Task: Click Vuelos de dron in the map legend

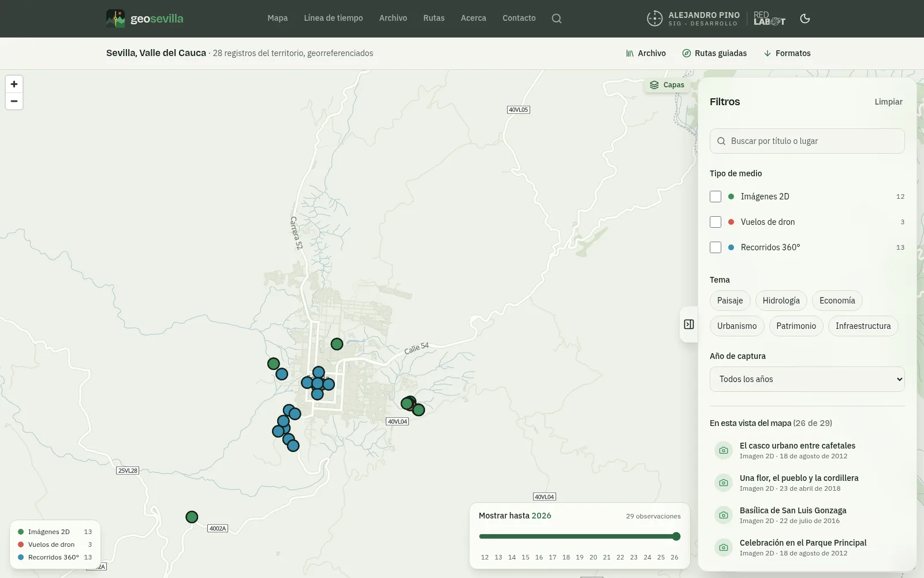Action: tap(55, 544)
